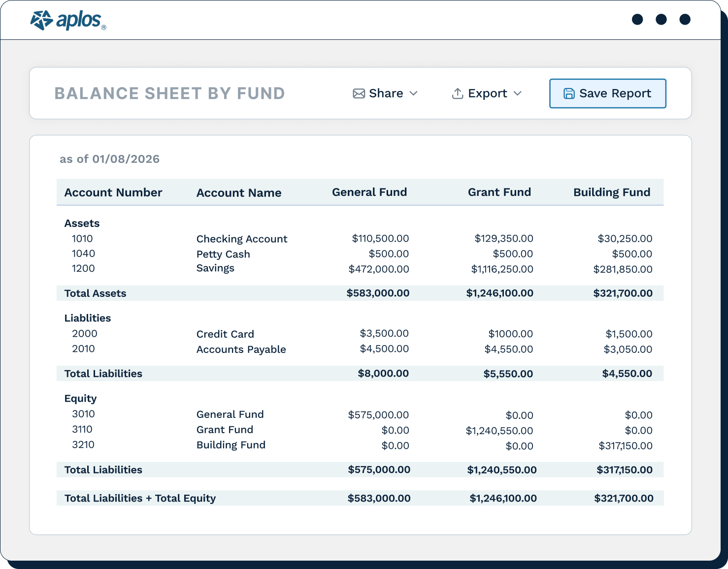Click the $1,500.00 credit card value
The height and width of the screenshot is (569, 728).
point(629,334)
